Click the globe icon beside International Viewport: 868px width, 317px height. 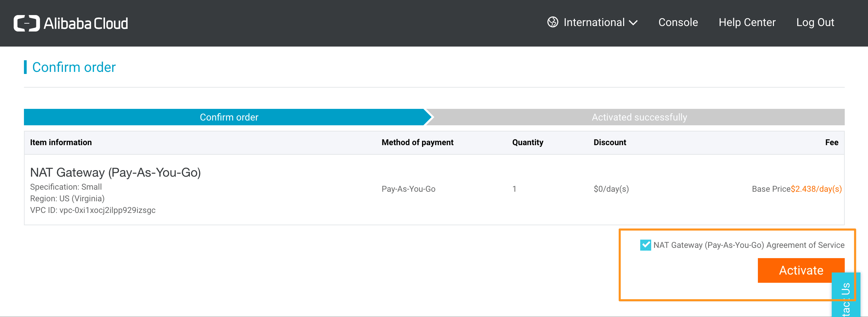[x=553, y=22]
